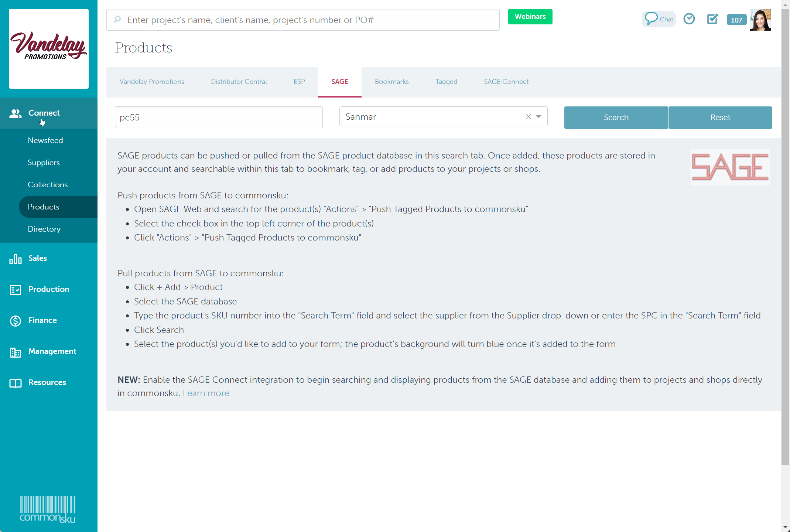
Task: Open the notes edit-pencil icon
Action: (712, 19)
